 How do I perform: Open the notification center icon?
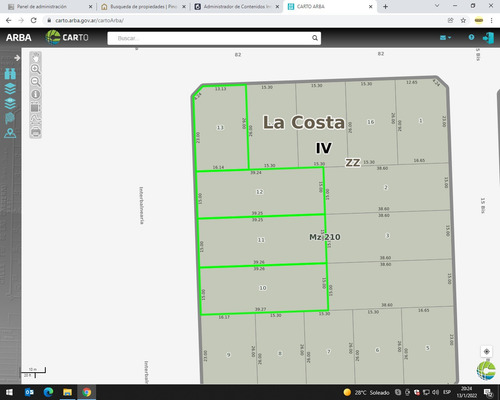pyautogui.click(x=488, y=392)
